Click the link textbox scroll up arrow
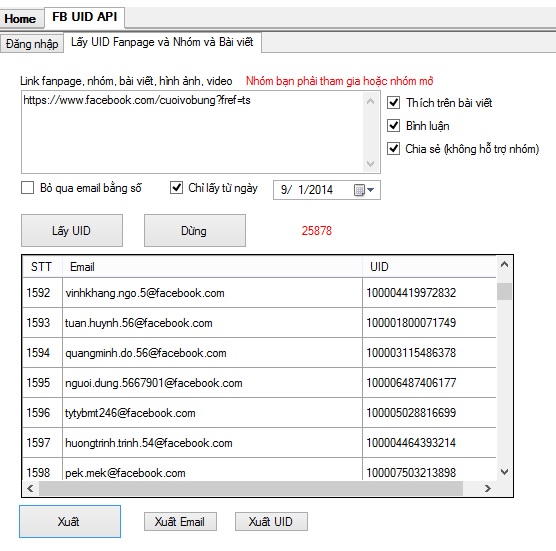The width and height of the screenshot is (556, 551). coord(371,101)
